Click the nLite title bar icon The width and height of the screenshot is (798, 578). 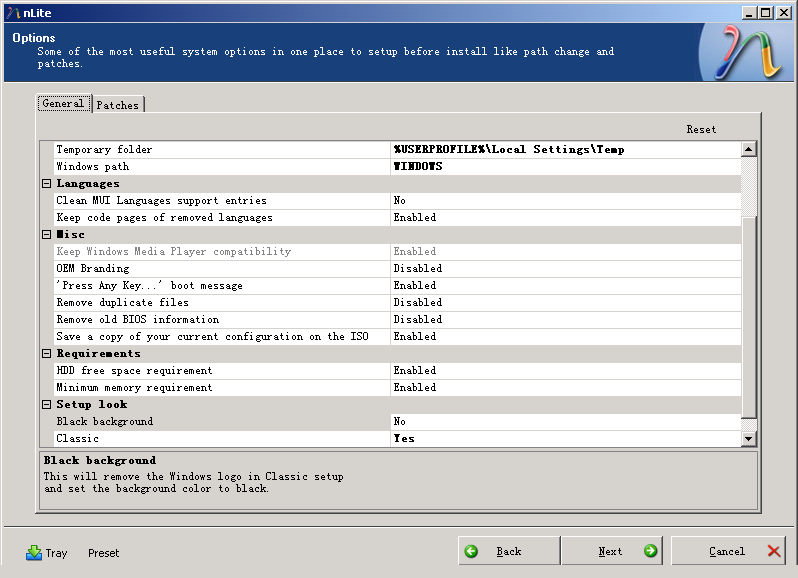coord(11,12)
